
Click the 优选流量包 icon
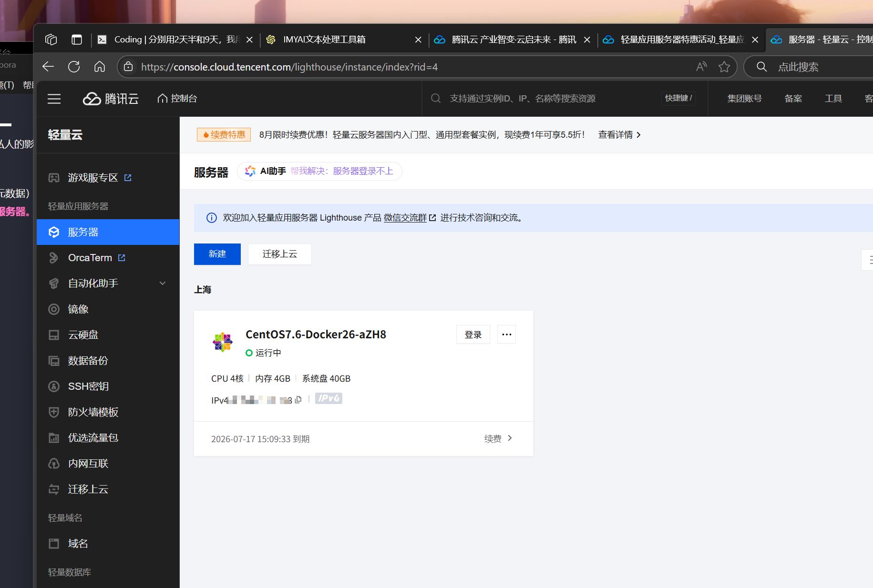54,438
